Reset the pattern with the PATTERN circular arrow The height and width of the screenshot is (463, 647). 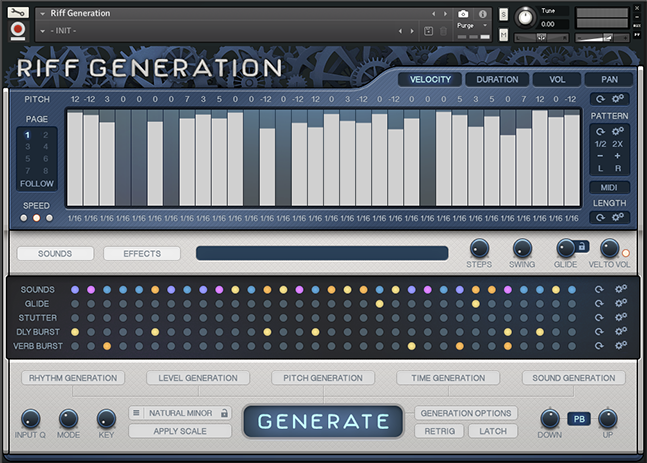pos(600,132)
